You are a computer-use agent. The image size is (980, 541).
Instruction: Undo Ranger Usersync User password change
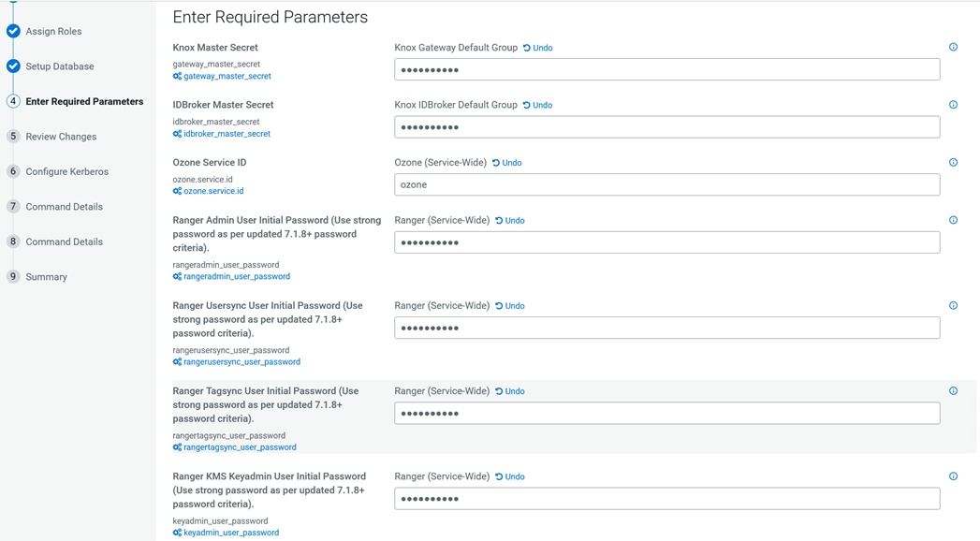click(x=510, y=306)
